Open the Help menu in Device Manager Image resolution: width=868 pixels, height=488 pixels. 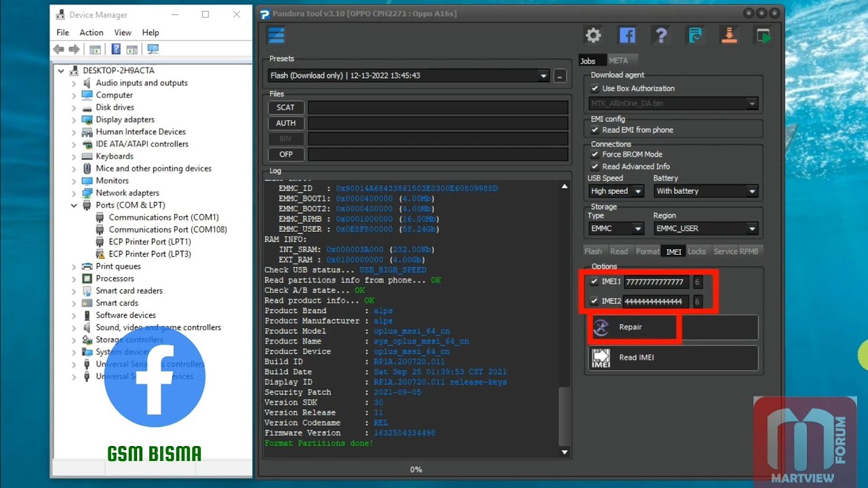[151, 33]
